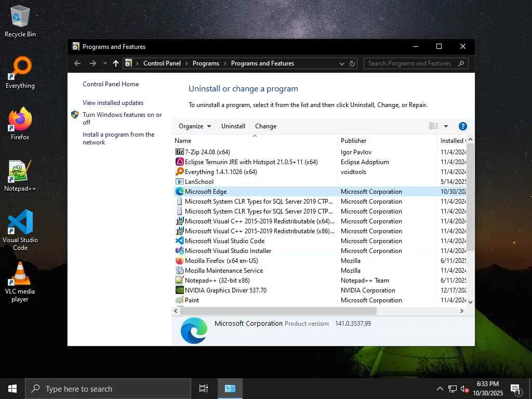This screenshot has height=399, width=532.
Task: Click the network icon in system tray
Action: (x=453, y=389)
